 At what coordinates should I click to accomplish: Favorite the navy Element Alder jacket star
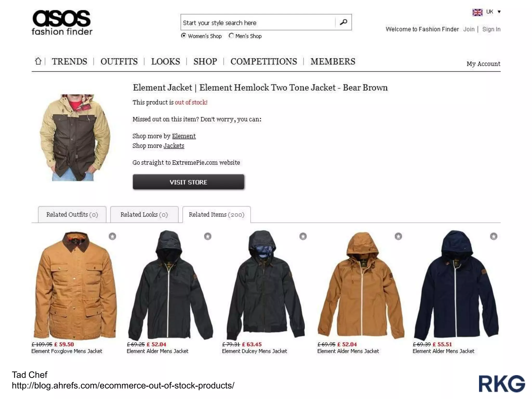(494, 236)
